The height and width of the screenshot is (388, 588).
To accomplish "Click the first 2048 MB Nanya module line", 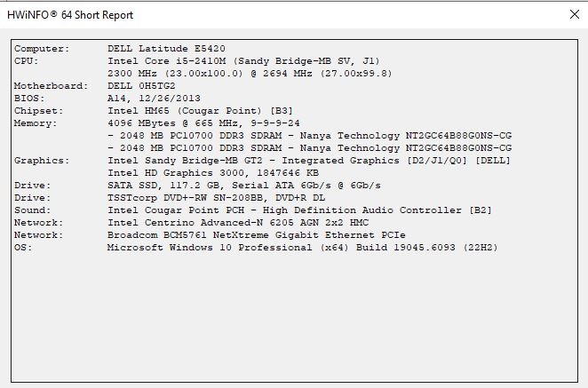I will point(309,136).
